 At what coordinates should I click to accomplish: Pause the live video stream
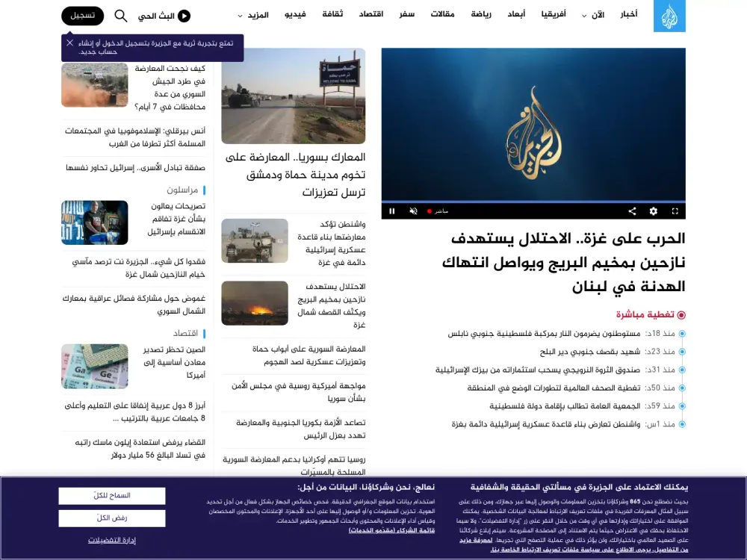[392, 211]
